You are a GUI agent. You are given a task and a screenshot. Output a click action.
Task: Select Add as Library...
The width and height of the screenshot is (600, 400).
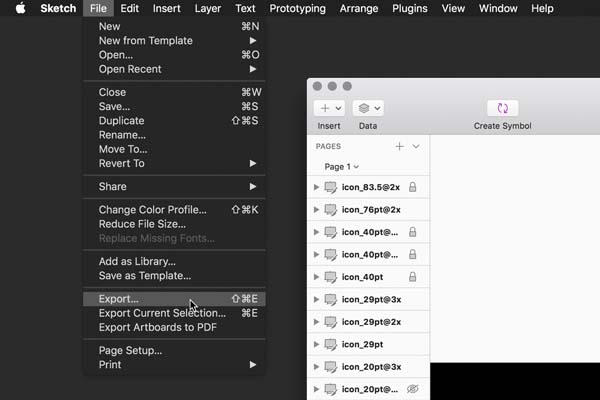(174, 261)
